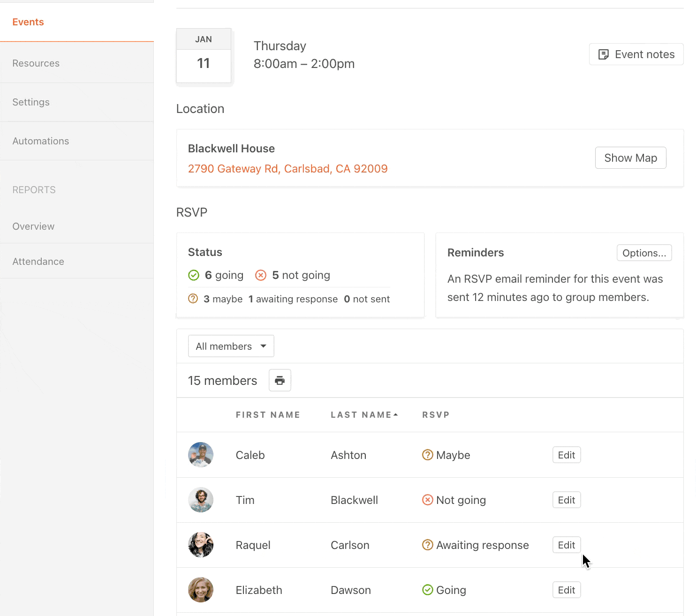
Task: Click the green going checkmark status icon
Action: [x=194, y=275]
